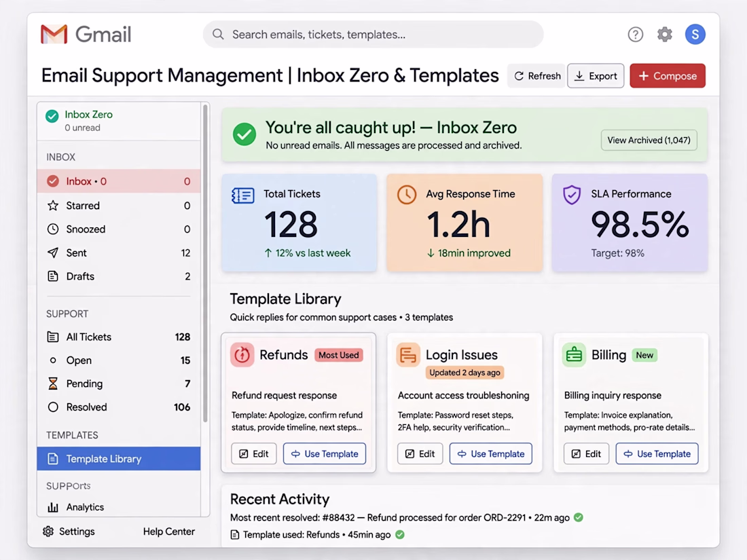Image resolution: width=747 pixels, height=560 pixels.
Task: Refresh the support dashboard
Action: [537, 76]
